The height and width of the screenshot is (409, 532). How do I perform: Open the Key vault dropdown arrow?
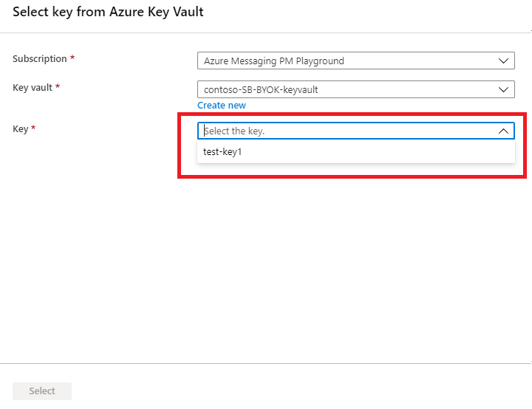point(503,90)
